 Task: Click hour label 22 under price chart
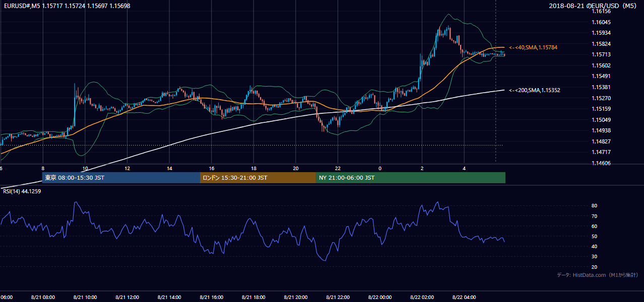point(338,169)
